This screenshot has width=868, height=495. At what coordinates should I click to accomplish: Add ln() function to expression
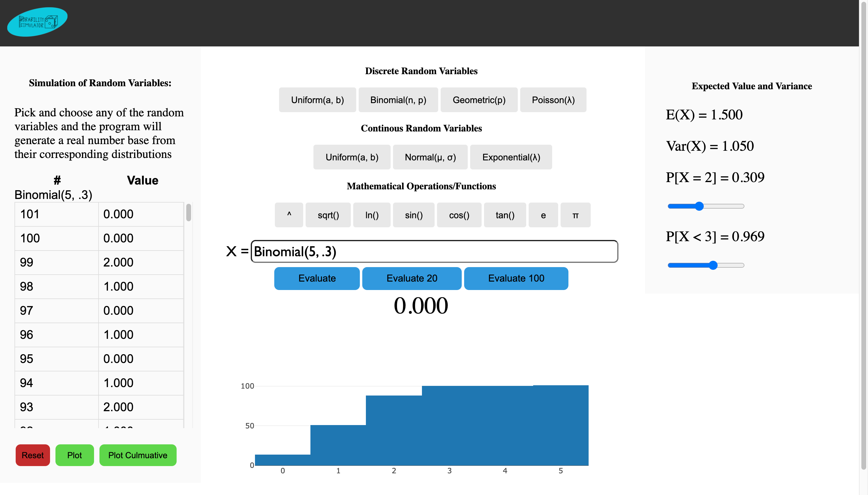pos(372,215)
